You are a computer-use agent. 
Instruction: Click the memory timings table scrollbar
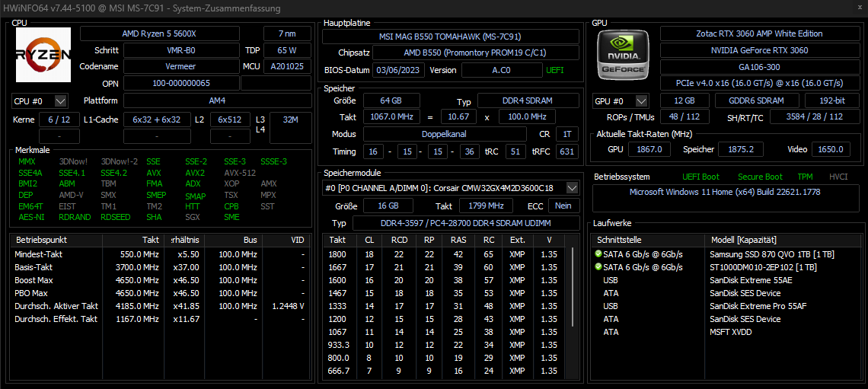click(573, 287)
